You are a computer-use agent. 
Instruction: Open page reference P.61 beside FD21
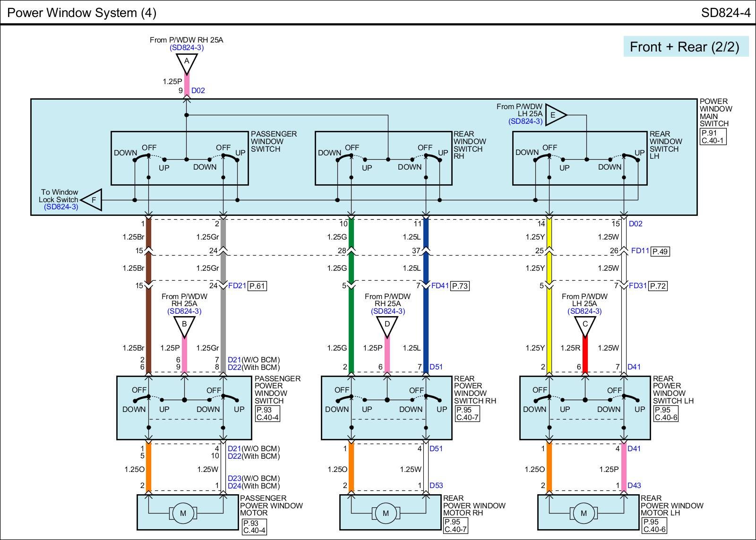coord(257,286)
